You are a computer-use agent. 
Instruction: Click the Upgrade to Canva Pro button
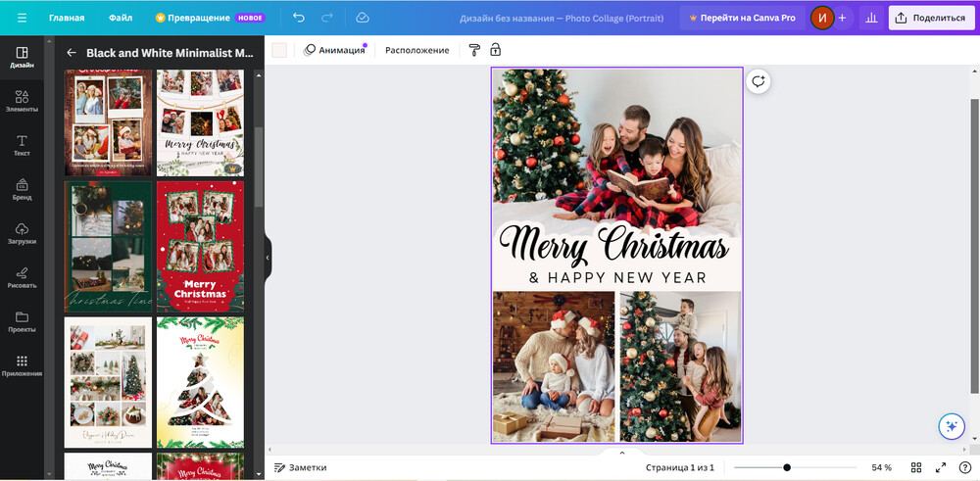click(x=742, y=18)
